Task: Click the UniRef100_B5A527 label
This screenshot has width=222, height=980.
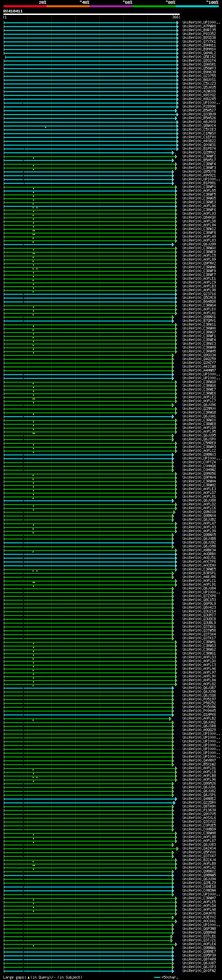Action: [x=199, y=110]
